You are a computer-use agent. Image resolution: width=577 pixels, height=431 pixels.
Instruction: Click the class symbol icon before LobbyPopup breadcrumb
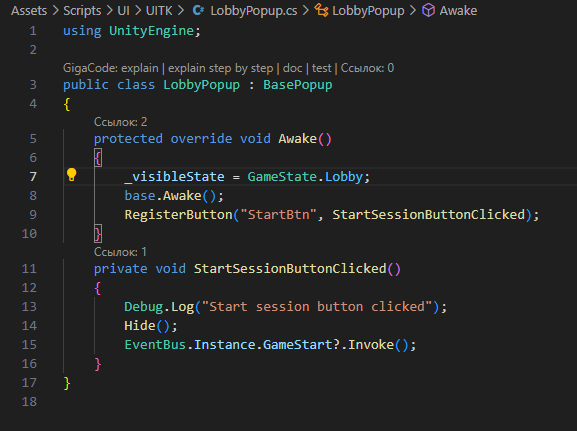coord(321,10)
